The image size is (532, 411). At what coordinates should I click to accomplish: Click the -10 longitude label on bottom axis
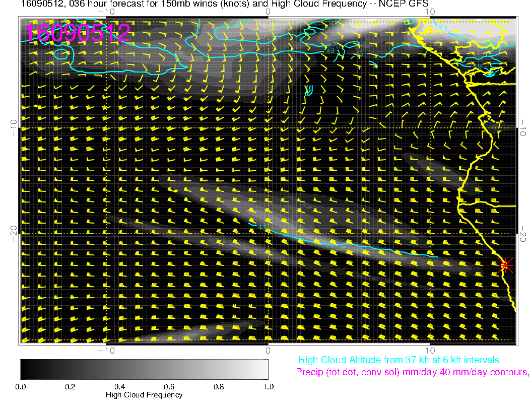pos(106,351)
